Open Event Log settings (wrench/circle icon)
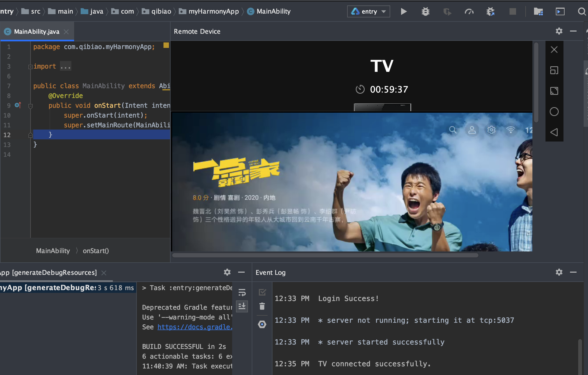 tap(262, 324)
